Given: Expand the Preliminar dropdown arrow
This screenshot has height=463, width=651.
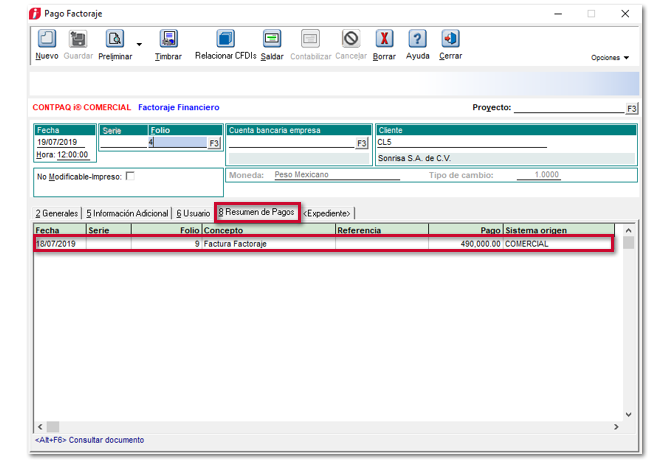Looking at the screenshot, I should click(139, 45).
